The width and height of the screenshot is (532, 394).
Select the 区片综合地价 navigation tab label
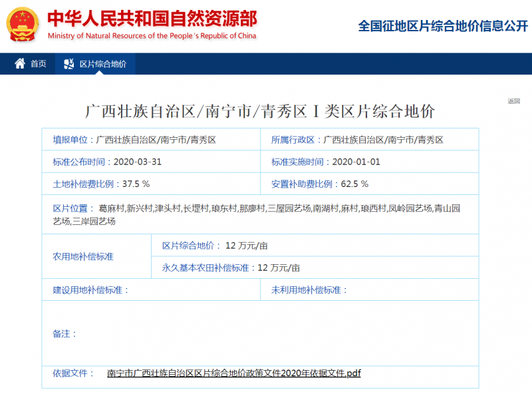102,64
